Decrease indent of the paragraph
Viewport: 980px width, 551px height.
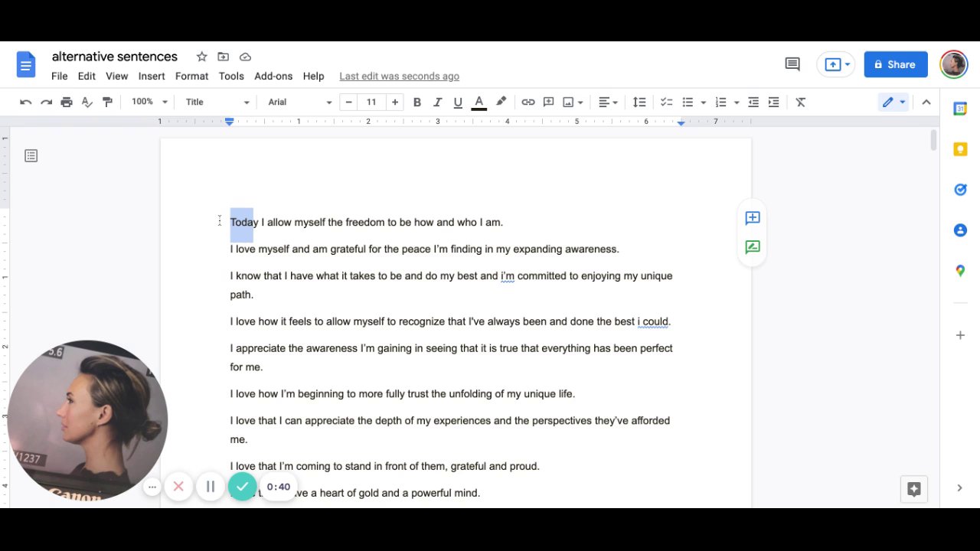pos(753,102)
